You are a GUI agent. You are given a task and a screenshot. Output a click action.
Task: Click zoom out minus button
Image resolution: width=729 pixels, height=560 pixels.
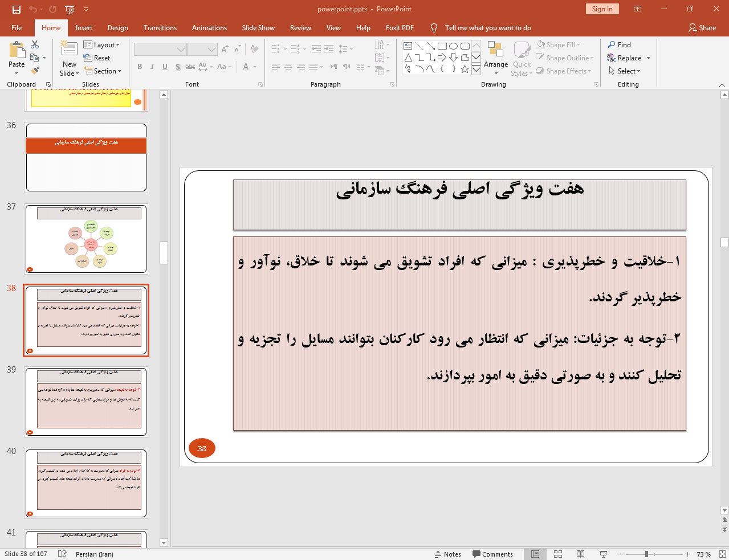(x=620, y=554)
